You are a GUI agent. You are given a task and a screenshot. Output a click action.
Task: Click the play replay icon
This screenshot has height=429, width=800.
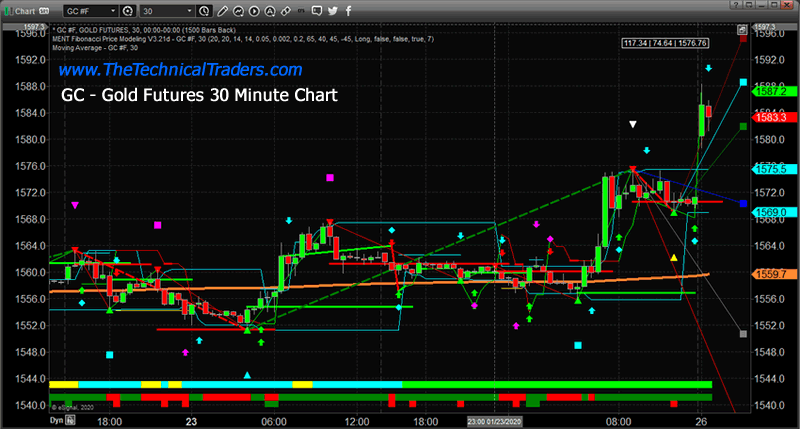click(x=256, y=8)
